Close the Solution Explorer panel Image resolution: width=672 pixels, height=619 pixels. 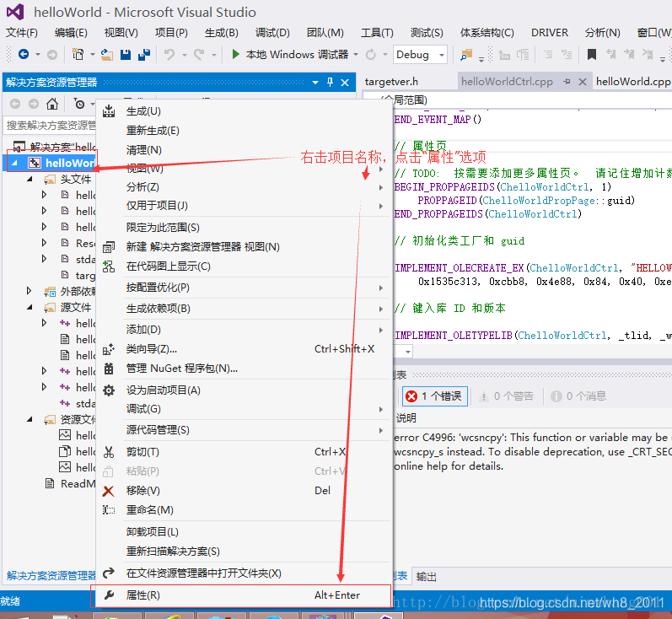[x=345, y=83]
